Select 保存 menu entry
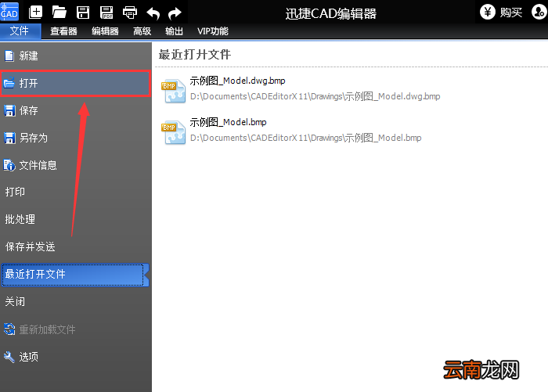 75,111
